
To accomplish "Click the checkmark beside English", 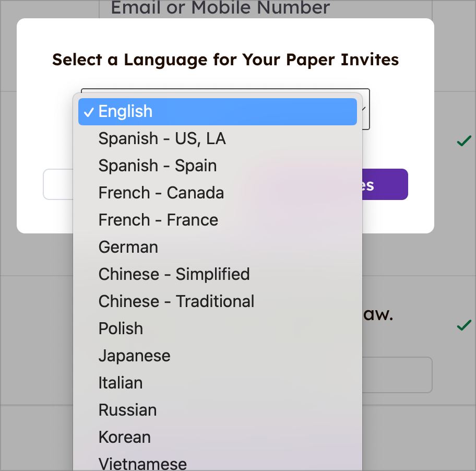I will pyautogui.click(x=90, y=111).
